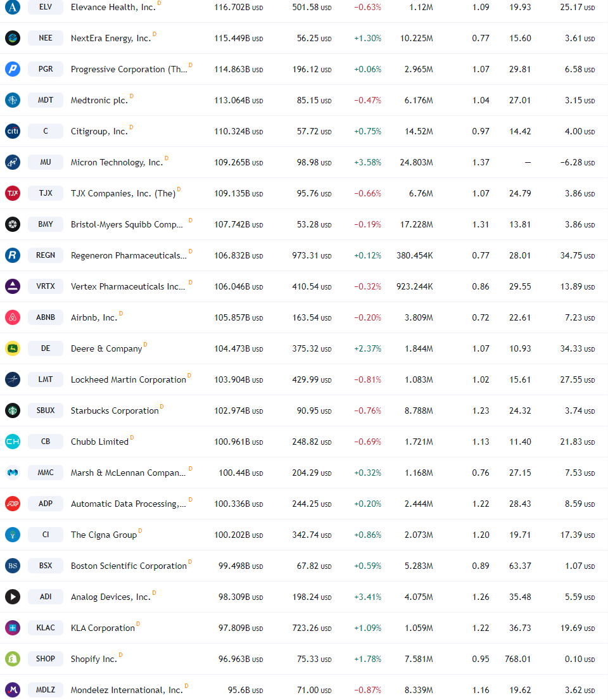Open the Airbnb, Inc. company link
This screenshot has width=608, height=700.
coord(94,317)
